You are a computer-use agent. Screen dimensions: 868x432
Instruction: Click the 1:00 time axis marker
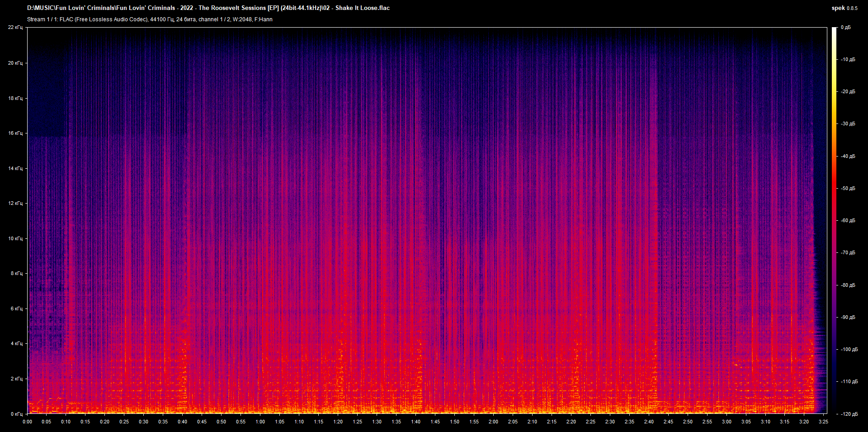click(260, 422)
